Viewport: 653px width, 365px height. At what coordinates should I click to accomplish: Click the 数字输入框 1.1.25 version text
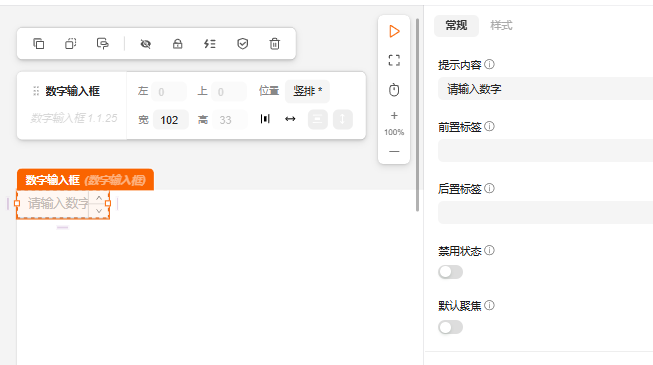pyautogui.click(x=74, y=118)
